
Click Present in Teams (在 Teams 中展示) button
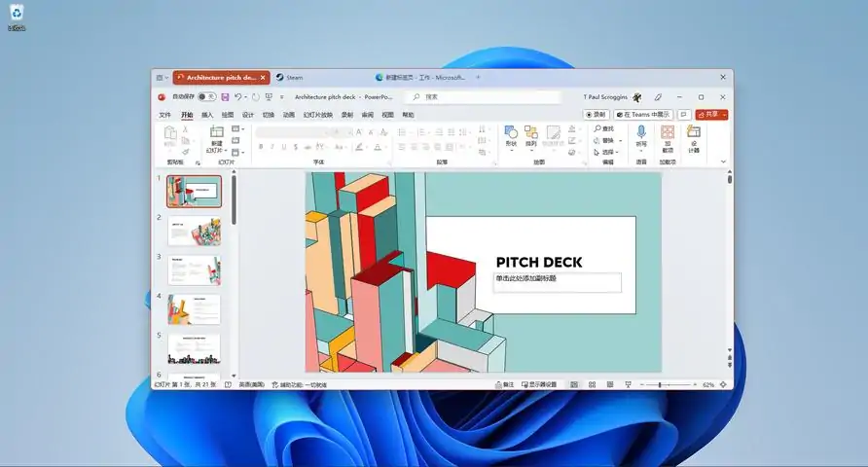point(643,114)
